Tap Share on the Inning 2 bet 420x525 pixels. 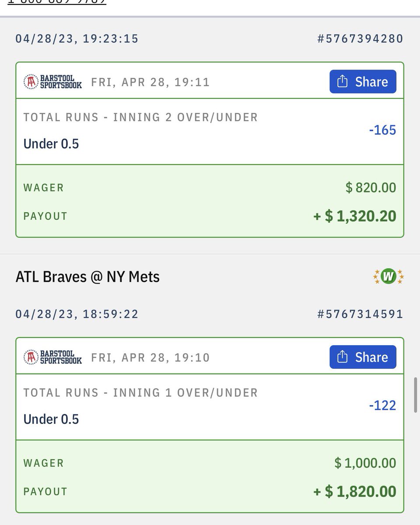coord(363,82)
